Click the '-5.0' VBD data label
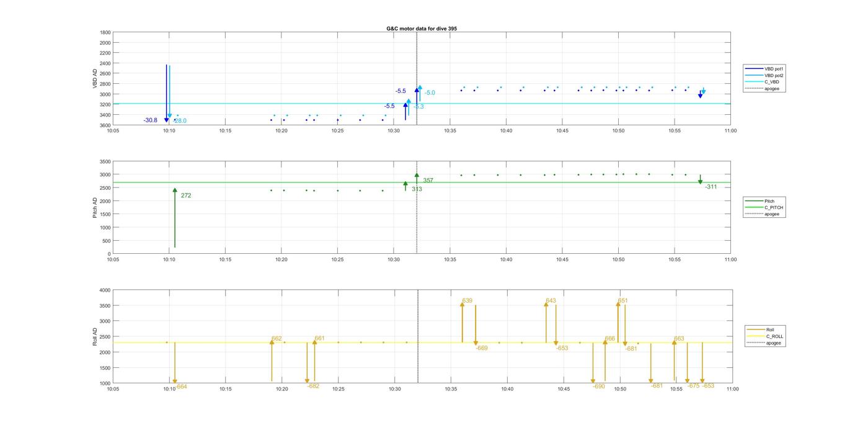Viewport: 868px width, 430px height. click(430, 93)
